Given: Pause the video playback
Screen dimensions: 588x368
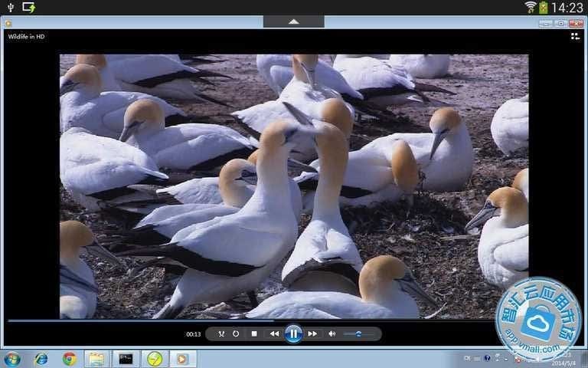Looking at the screenshot, I should tap(293, 333).
